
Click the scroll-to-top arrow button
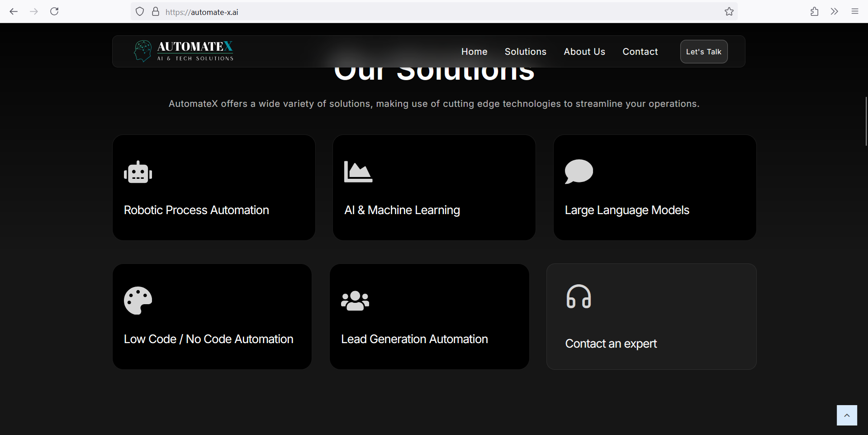[x=846, y=415]
